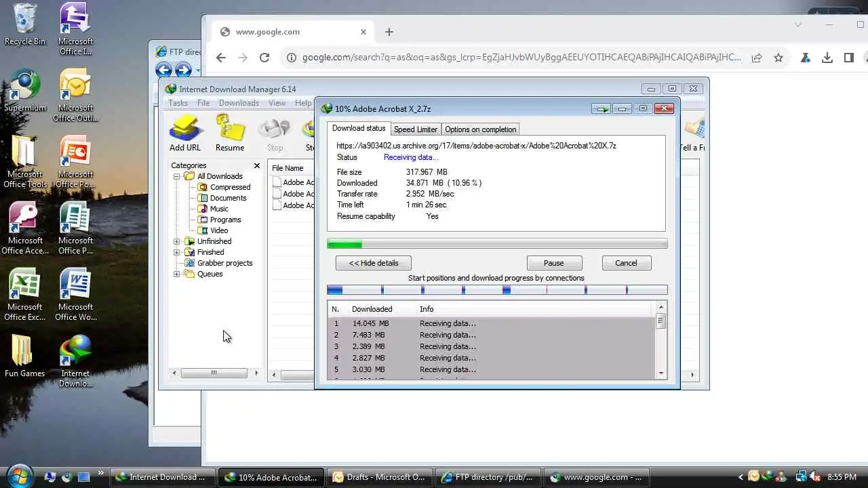Select the Documents category
This screenshot has width=868, height=488.
tap(228, 198)
